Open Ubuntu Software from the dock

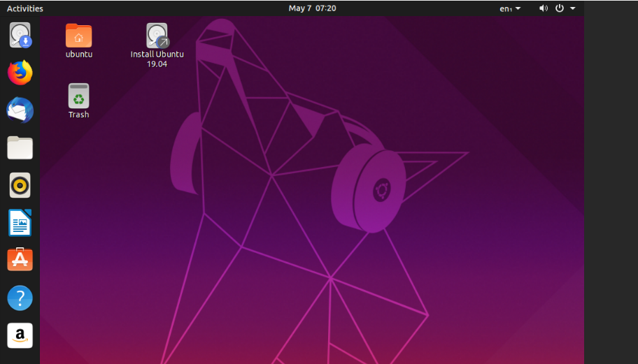pyautogui.click(x=20, y=260)
